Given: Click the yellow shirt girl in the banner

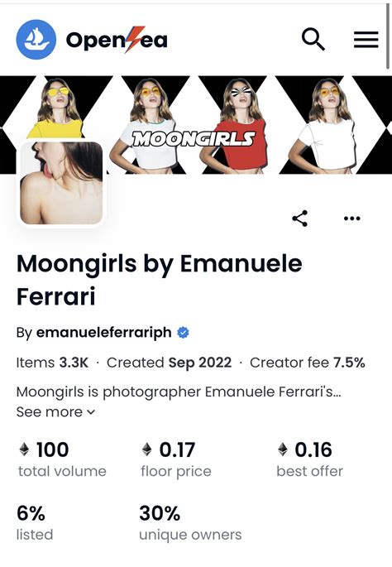Looking at the screenshot, I should tap(56, 108).
